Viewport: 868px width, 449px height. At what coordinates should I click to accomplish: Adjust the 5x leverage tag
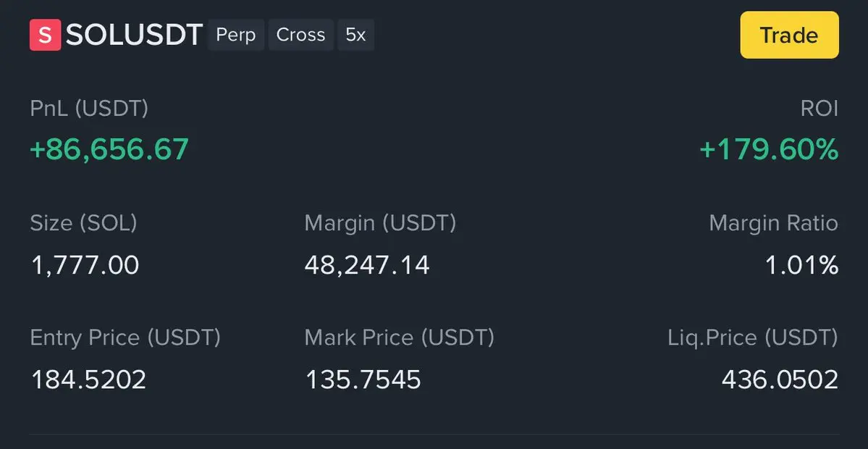[x=355, y=35]
